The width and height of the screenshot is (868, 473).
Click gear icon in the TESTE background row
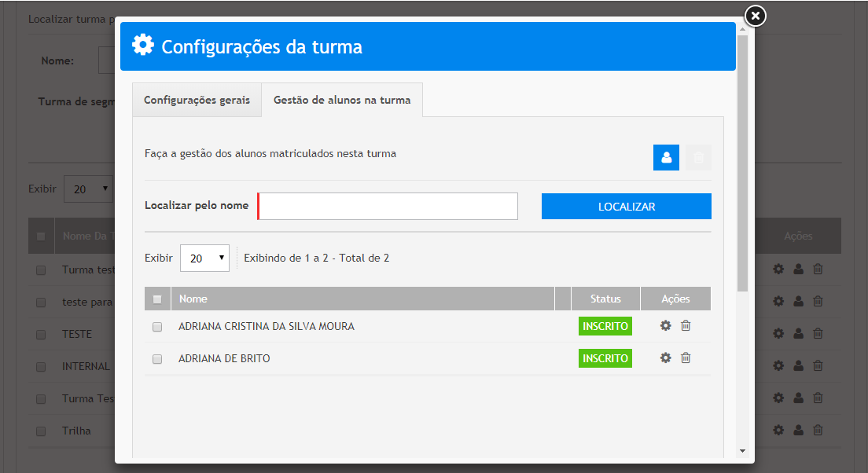(778, 333)
